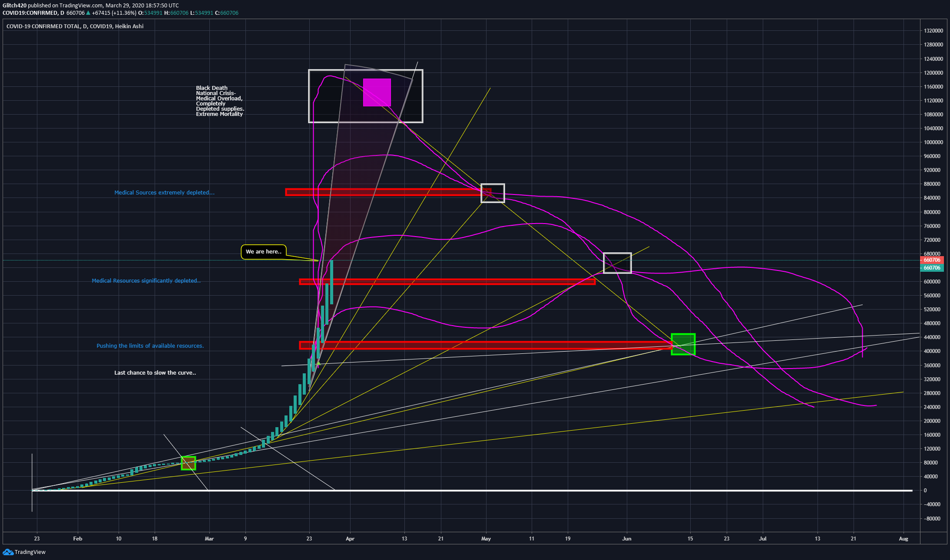
Task: Click the +67415 (+11.36%) change value
Action: [114, 13]
